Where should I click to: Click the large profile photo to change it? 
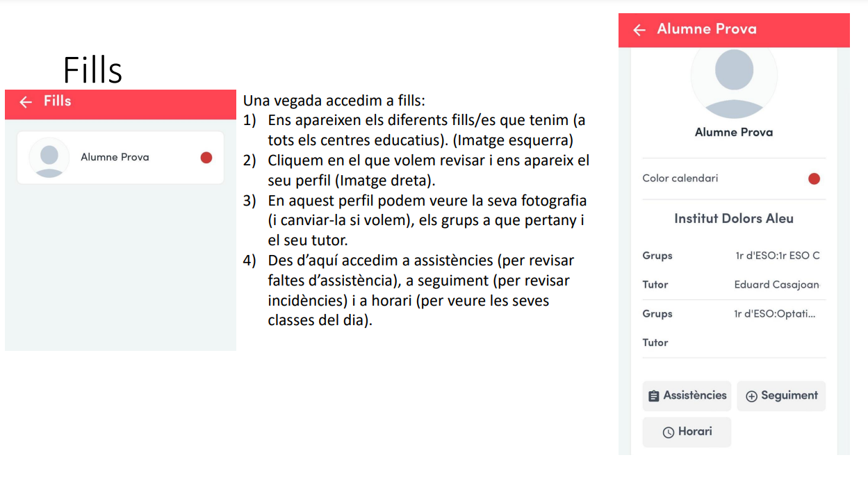pos(734,76)
